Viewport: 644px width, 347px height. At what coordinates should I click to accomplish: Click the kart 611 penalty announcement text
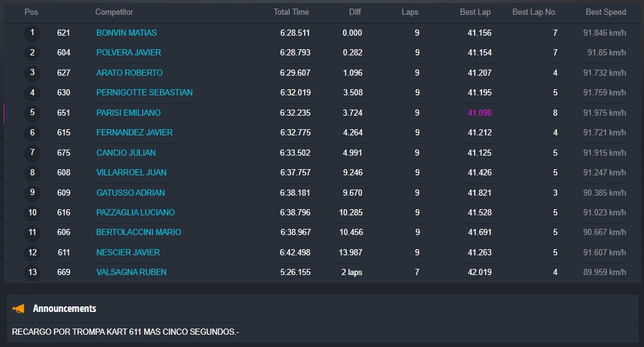pyautogui.click(x=126, y=332)
